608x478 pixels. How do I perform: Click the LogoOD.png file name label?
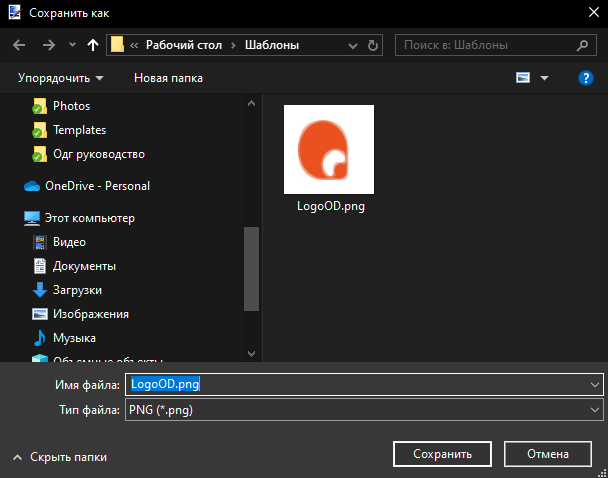point(331,206)
